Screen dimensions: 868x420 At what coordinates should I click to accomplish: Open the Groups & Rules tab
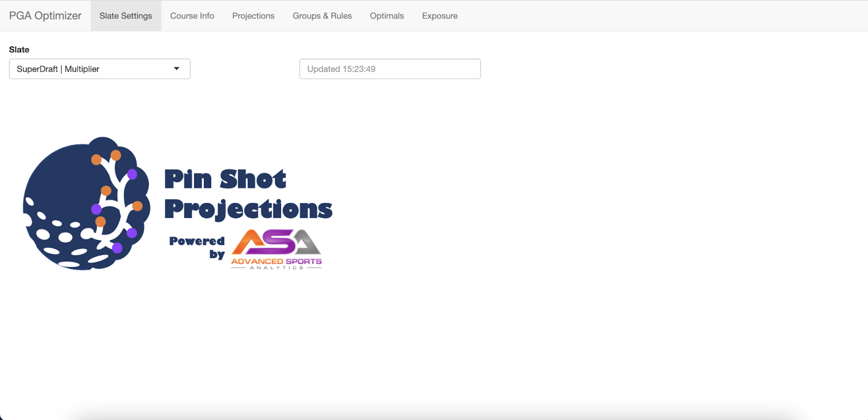point(322,16)
